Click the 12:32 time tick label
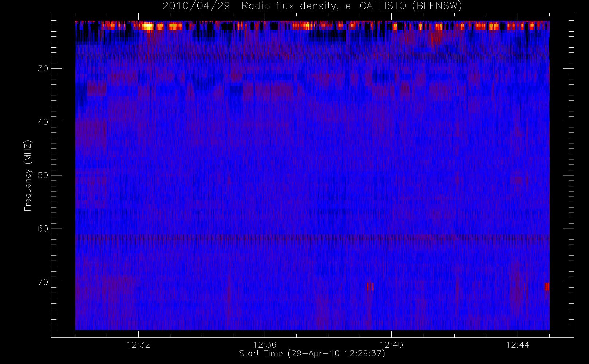Viewport: 589px width, 364px height. pyautogui.click(x=138, y=345)
